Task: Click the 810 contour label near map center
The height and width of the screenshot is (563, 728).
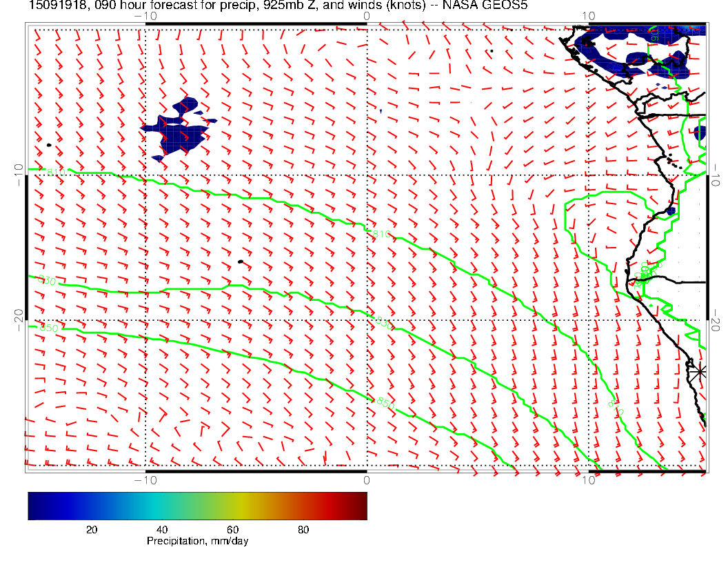Action: point(381,235)
